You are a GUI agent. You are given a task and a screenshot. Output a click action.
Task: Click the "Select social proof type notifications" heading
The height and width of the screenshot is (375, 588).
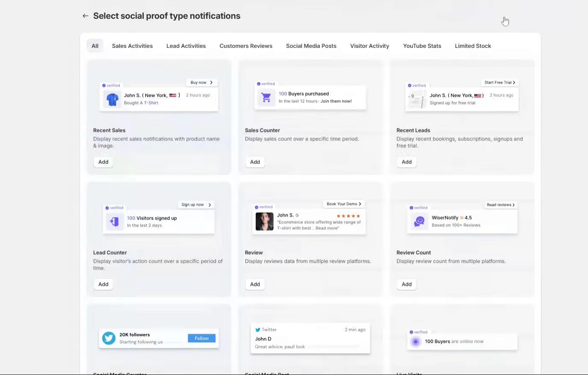tap(167, 16)
